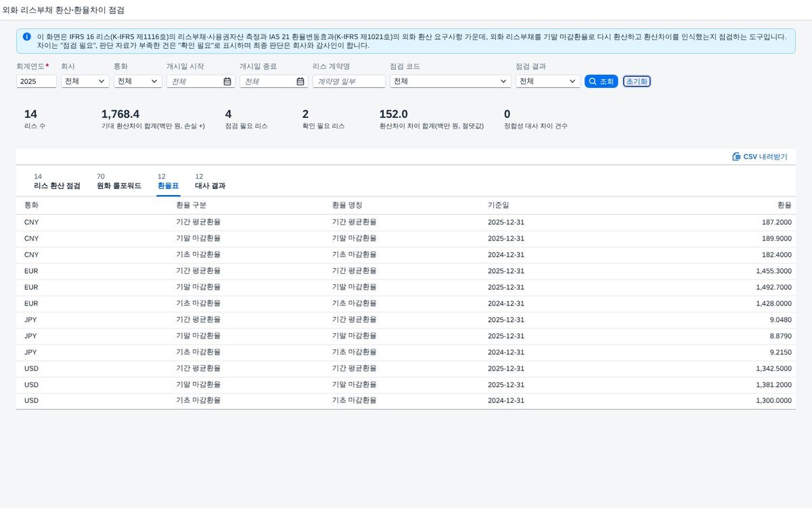The width and height of the screenshot is (812, 508).
Task: Click the 환율 명칭 column header
Action: pos(347,205)
